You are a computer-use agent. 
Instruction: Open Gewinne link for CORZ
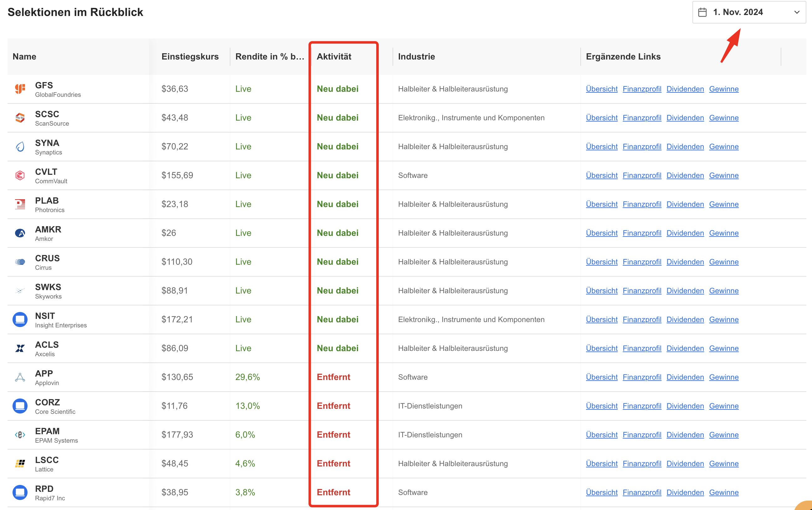(x=724, y=406)
